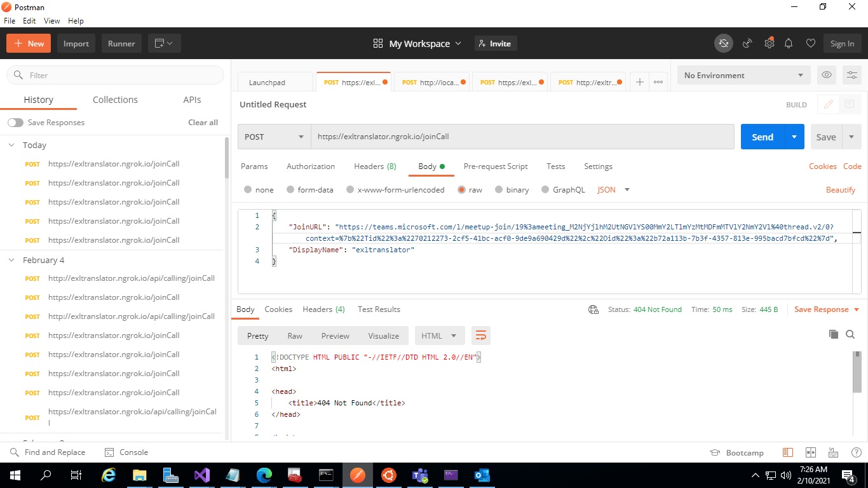This screenshot has width=868, height=488.
Task: Clear history with Clear all link
Action: pos(203,123)
